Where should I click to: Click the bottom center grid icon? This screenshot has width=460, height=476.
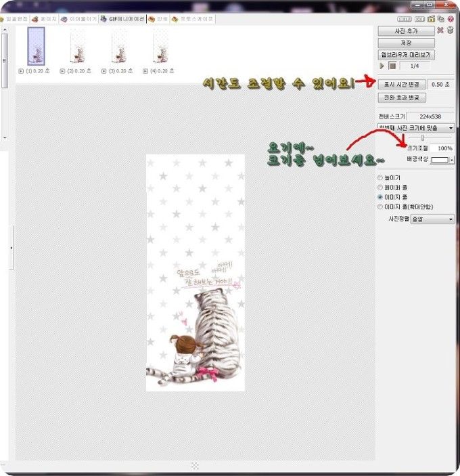195,466
